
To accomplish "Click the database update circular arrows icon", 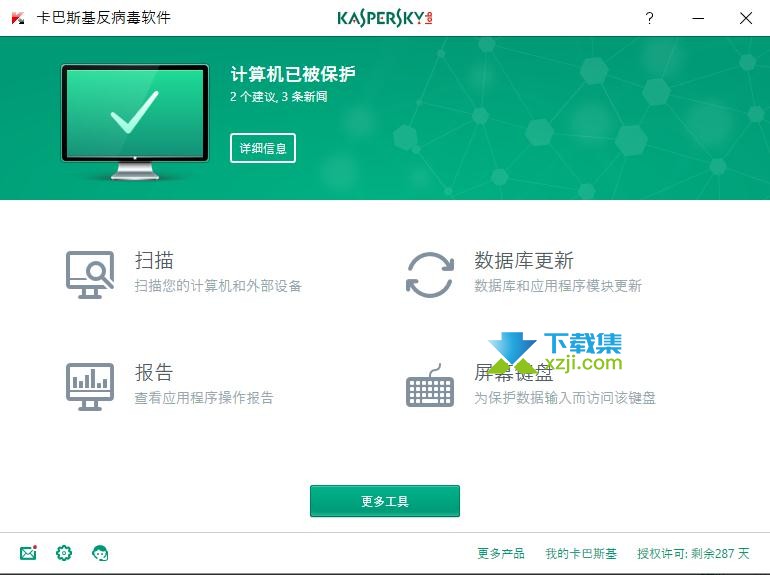I will (x=430, y=275).
